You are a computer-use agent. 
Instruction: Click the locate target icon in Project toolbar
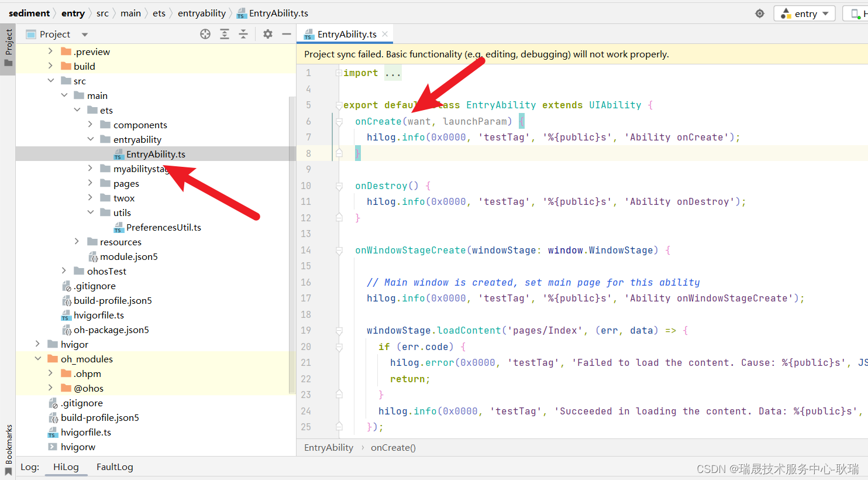point(205,35)
